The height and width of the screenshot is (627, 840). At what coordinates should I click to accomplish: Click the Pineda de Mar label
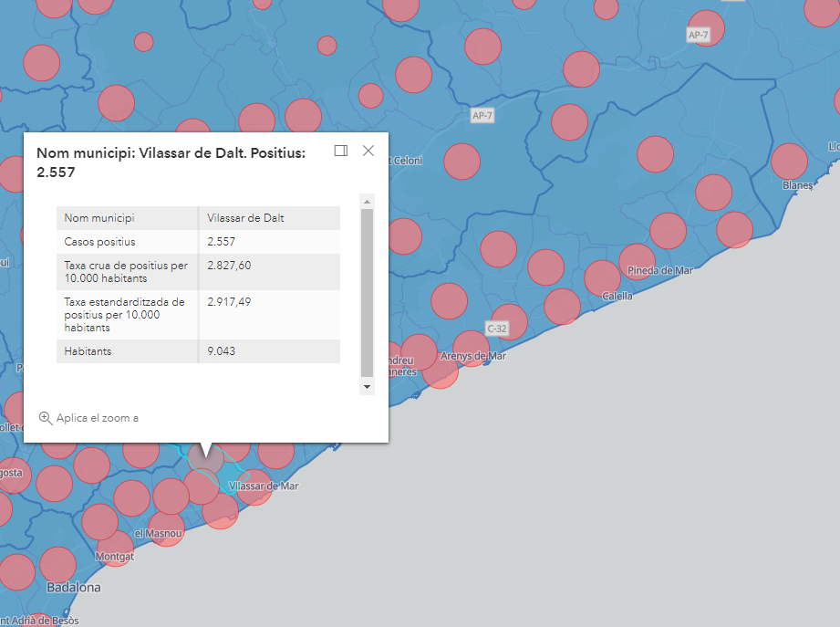point(663,271)
